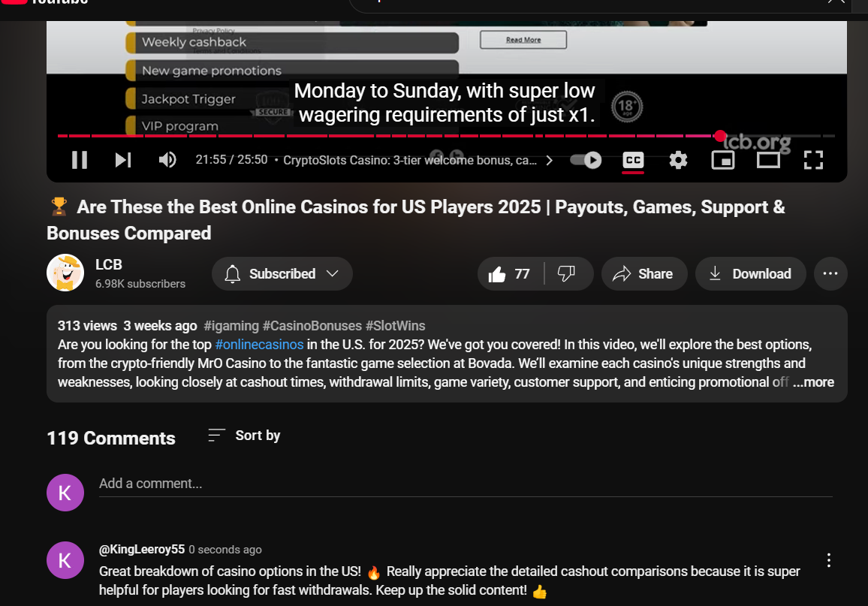868x606 pixels.
Task: Open video settings gear
Action: click(678, 160)
